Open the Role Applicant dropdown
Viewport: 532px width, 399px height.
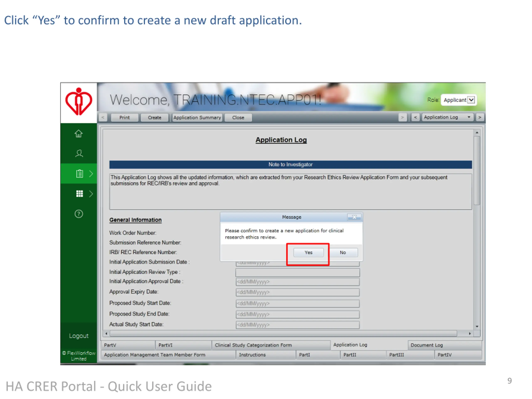click(471, 100)
